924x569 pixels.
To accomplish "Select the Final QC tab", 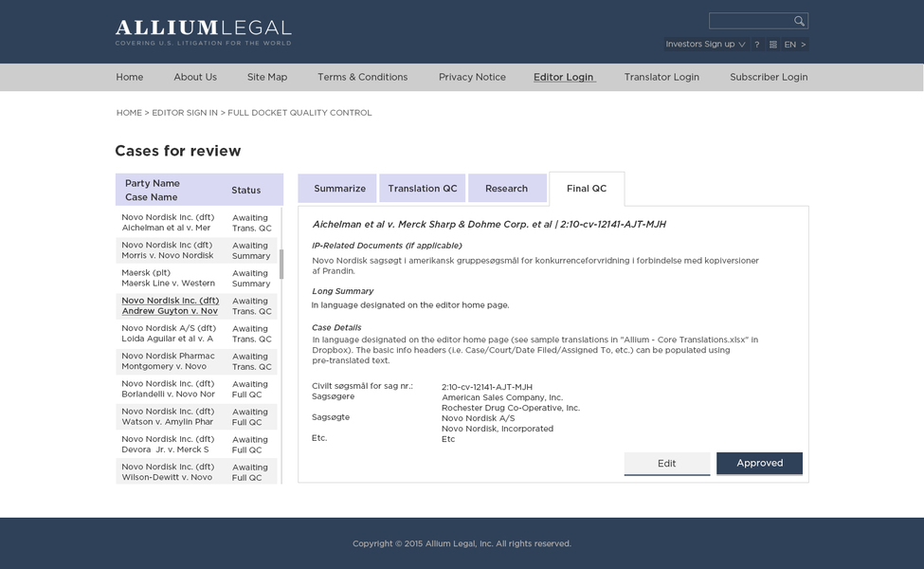I will click(587, 189).
